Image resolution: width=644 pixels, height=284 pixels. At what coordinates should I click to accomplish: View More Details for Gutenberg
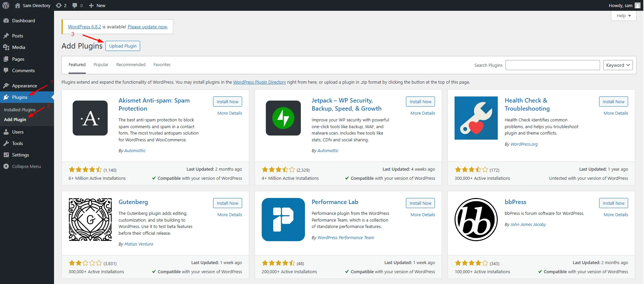(230, 215)
